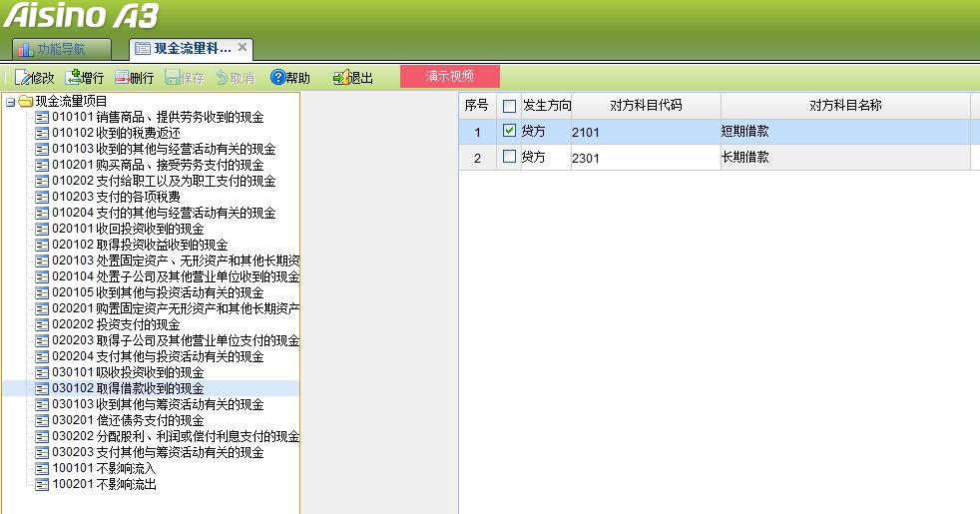Image resolution: width=980 pixels, height=514 pixels.
Task: Toggle the select-all checkbox in table header
Action: pos(510,106)
